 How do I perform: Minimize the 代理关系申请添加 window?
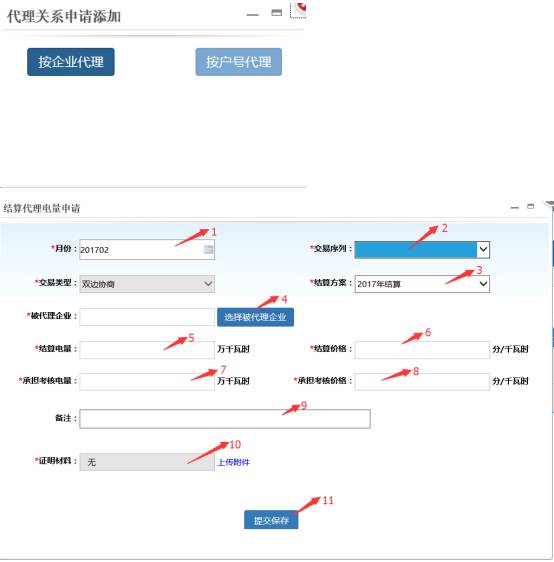[x=253, y=15]
